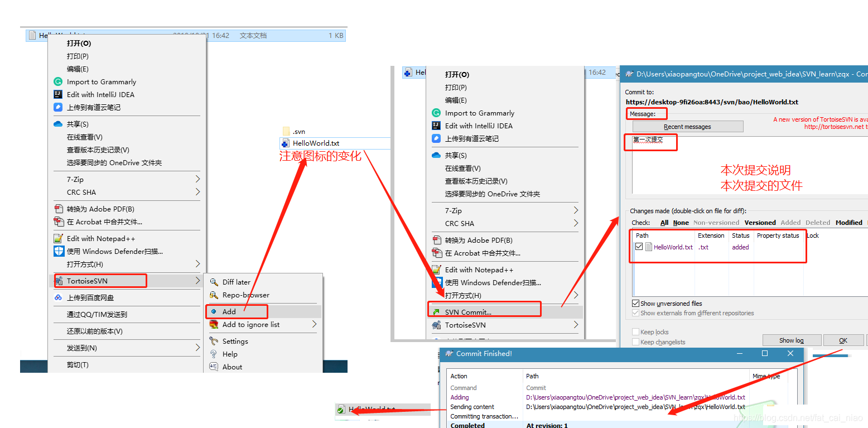Click TortoiseSVN icon below the SVN Commit entry
868x428 pixels.
[436, 325]
